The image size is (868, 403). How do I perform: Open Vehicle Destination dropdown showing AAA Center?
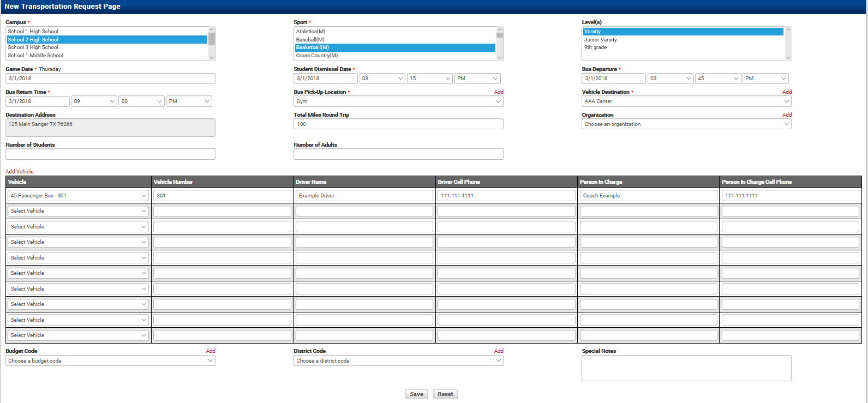coord(686,101)
